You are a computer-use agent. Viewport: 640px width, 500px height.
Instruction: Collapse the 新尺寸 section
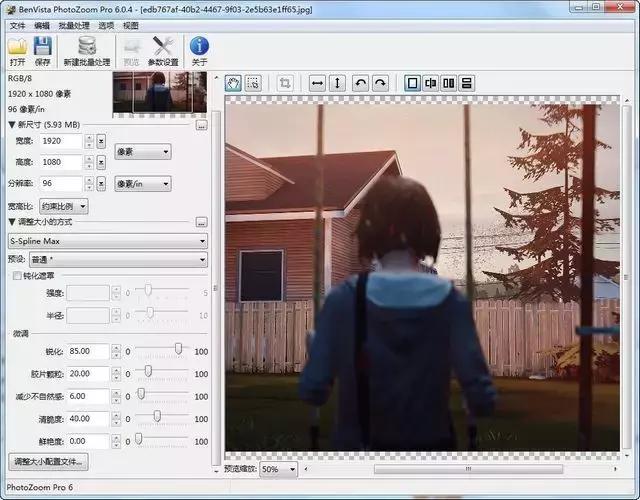pos(12,125)
